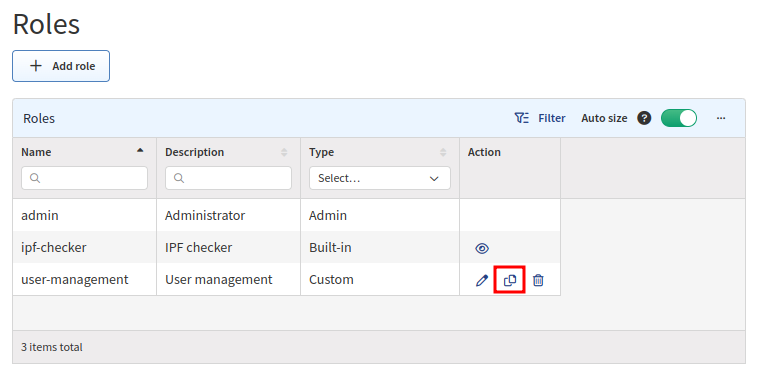Sort table by Type column arrows
This screenshot has width=758, height=373.
pos(443,152)
